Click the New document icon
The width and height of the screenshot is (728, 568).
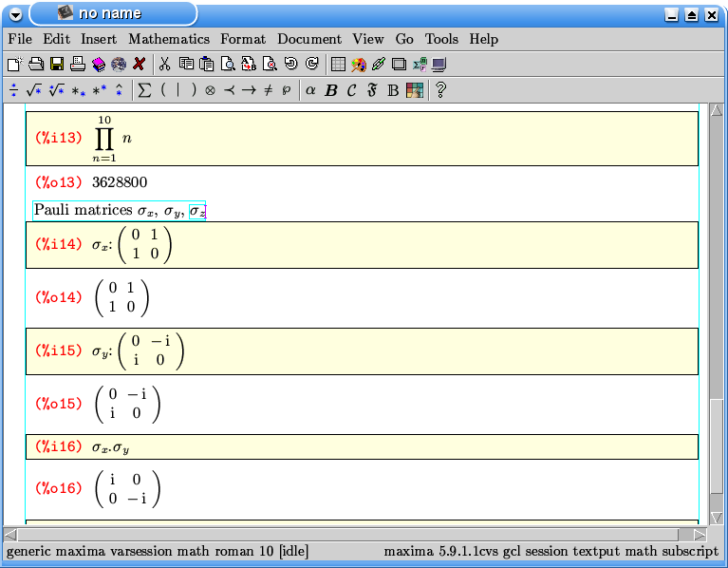[14, 64]
